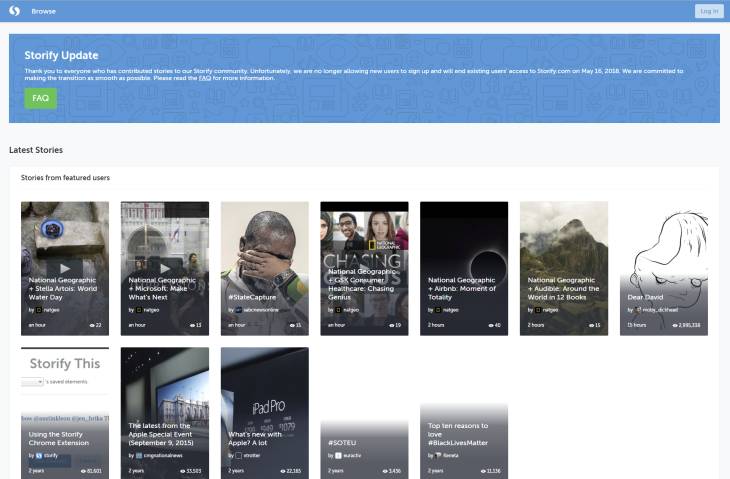The image size is (730, 479).
Task: Click views eye icon on Apple Special Event card
Action: [x=183, y=471]
